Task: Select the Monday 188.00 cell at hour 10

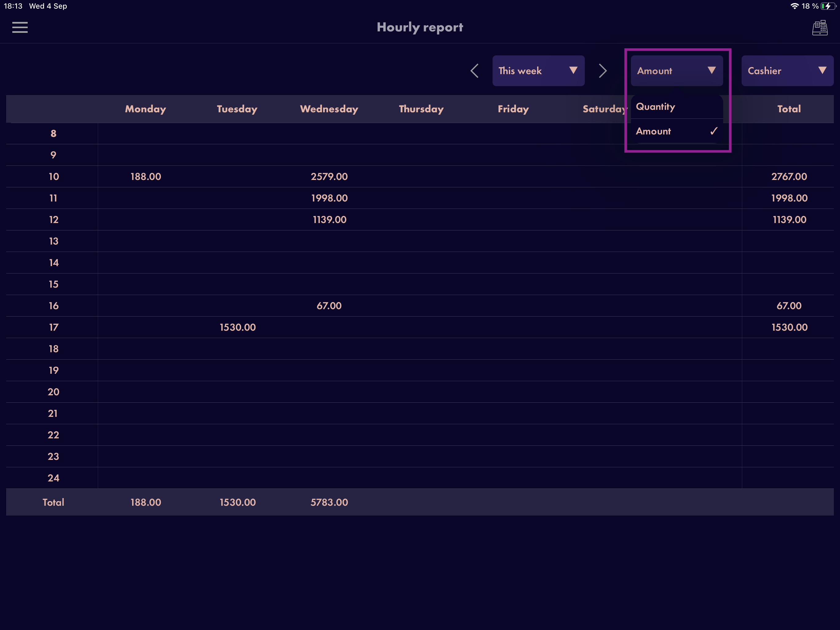Action: click(x=146, y=177)
